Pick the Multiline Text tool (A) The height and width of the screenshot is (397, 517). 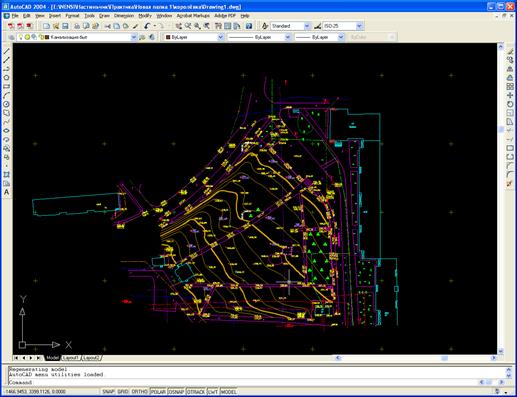tap(6, 192)
